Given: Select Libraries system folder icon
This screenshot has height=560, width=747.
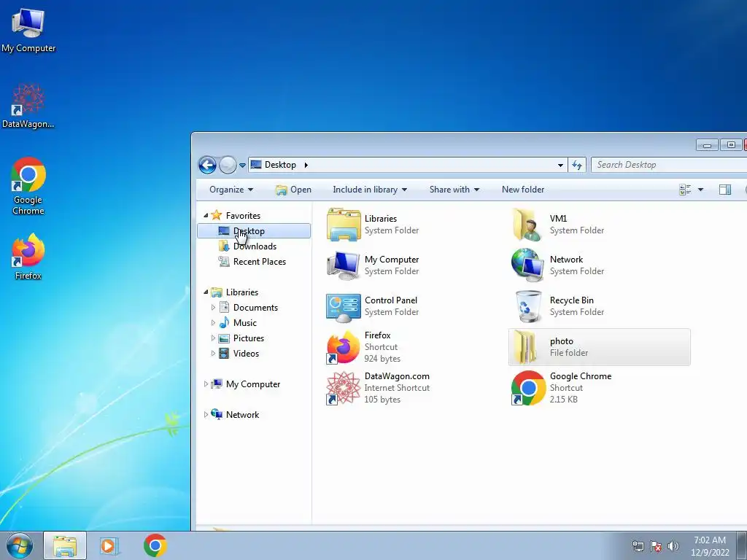Looking at the screenshot, I should pos(343,225).
